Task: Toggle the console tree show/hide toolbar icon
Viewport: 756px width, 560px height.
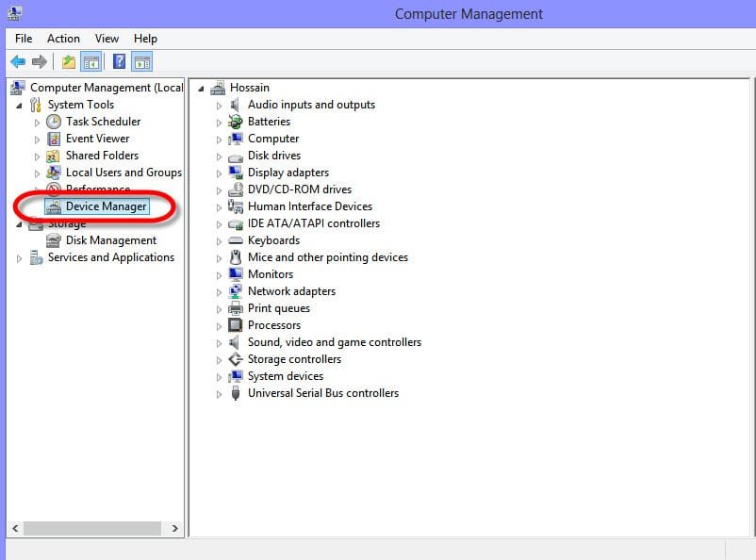Action: [x=90, y=60]
